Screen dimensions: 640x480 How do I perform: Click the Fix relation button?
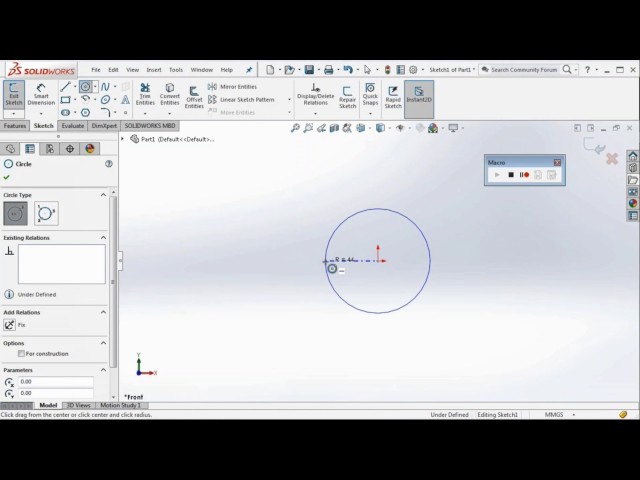[x=9, y=325]
